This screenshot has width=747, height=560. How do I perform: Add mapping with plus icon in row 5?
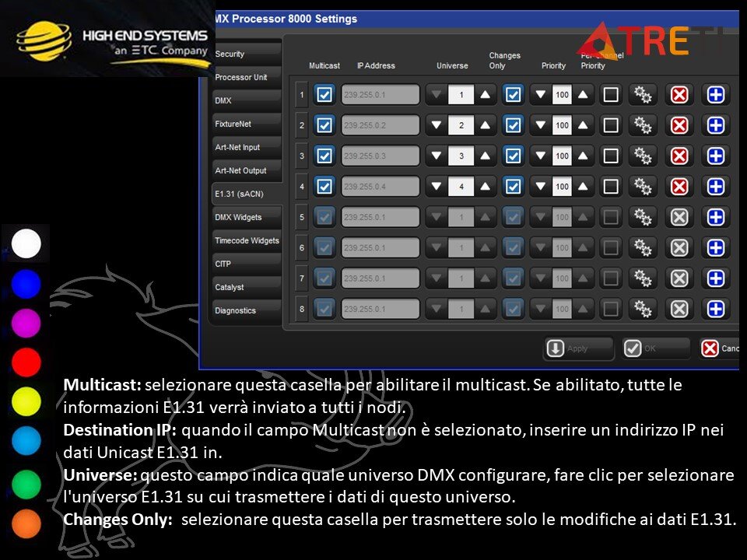(716, 217)
